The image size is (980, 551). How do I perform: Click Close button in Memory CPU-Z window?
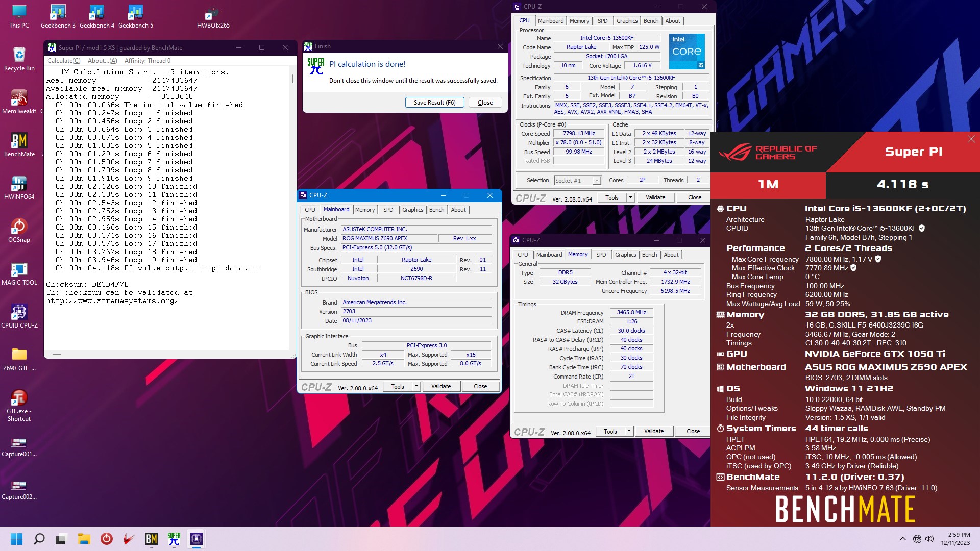pos(693,431)
